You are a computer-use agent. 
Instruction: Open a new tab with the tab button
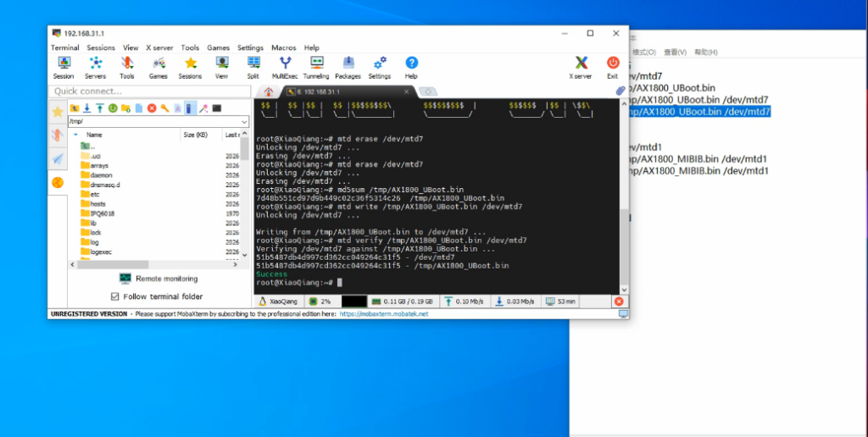point(428,91)
